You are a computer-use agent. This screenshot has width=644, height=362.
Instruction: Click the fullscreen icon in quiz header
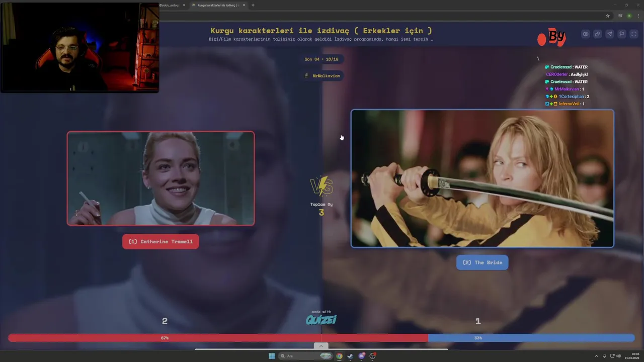pos(633,34)
